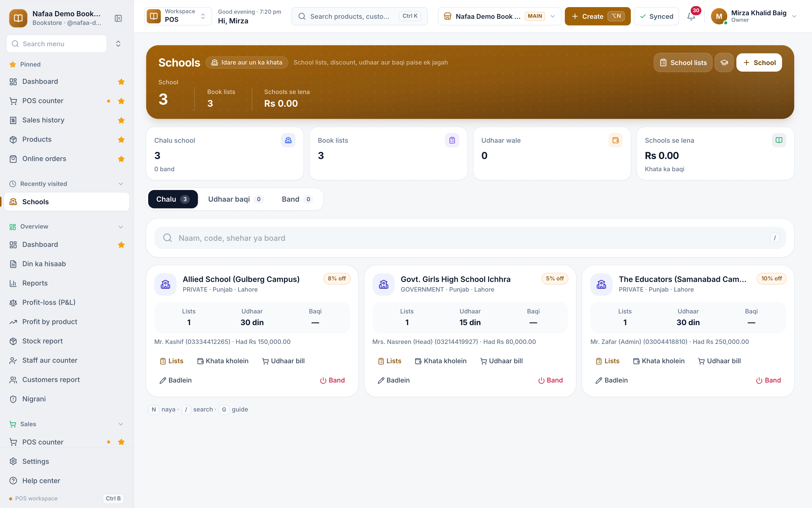Open Nigrani sidebar item
The image size is (812, 508).
pyautogui.click(x=66, y=399)
